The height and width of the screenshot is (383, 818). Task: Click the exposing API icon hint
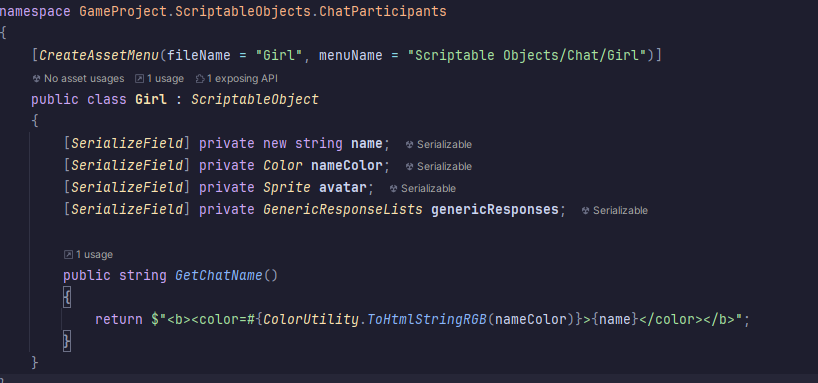tap(200, 79)
